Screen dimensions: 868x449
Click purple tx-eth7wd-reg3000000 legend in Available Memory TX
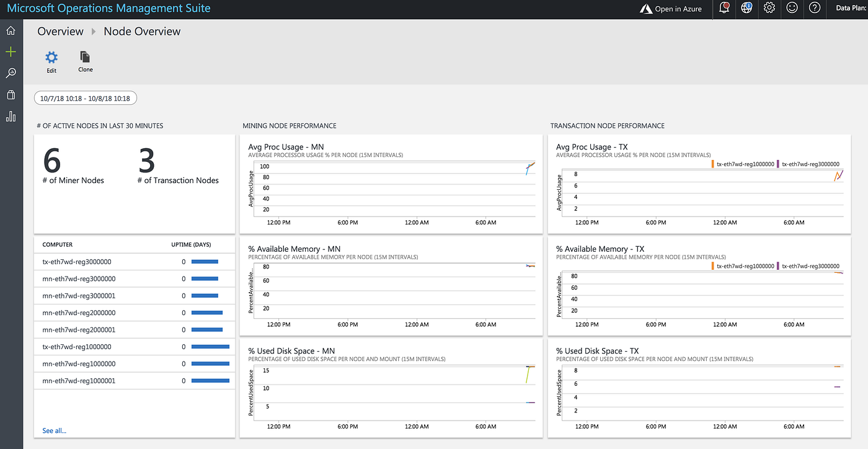tap(808, 266)
